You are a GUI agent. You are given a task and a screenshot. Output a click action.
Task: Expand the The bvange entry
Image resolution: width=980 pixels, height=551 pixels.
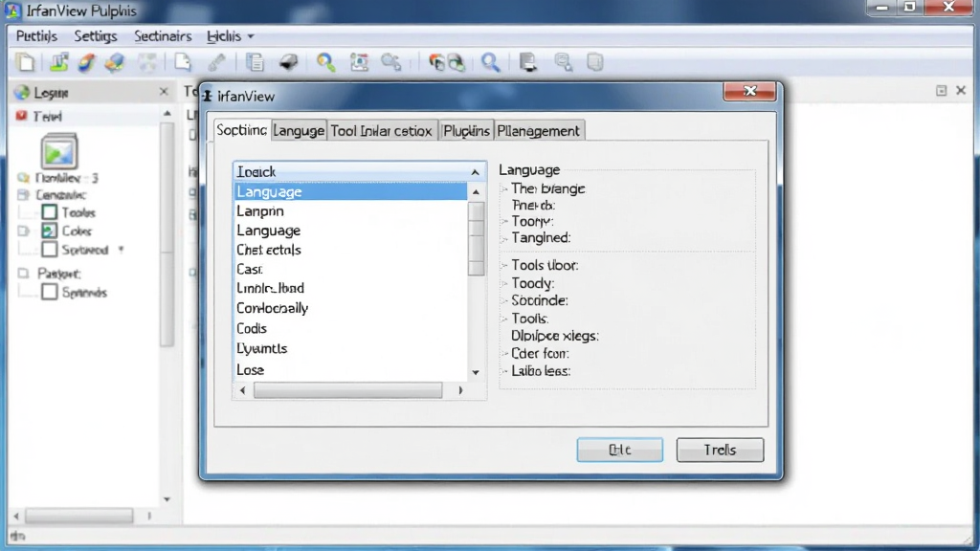pos(504,188)
